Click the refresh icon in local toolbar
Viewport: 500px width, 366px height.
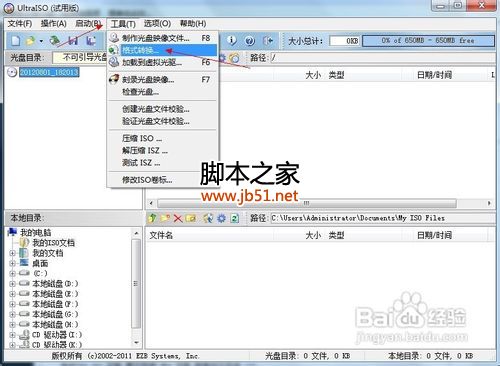tap(235, 219)
